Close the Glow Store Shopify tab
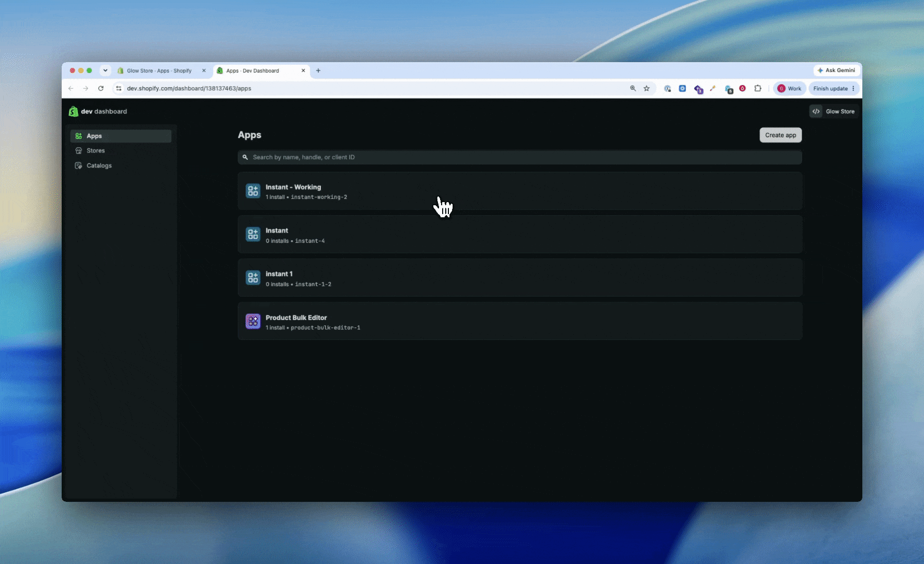The image size is (924, 564). [204, 71]
